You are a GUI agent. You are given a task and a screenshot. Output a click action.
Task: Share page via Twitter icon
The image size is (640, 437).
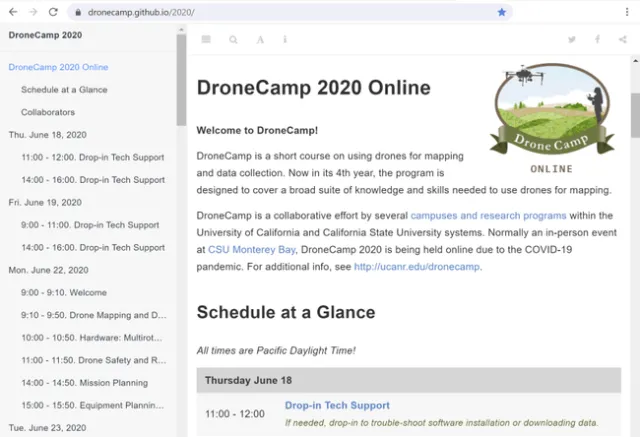[x=572, y=39]
